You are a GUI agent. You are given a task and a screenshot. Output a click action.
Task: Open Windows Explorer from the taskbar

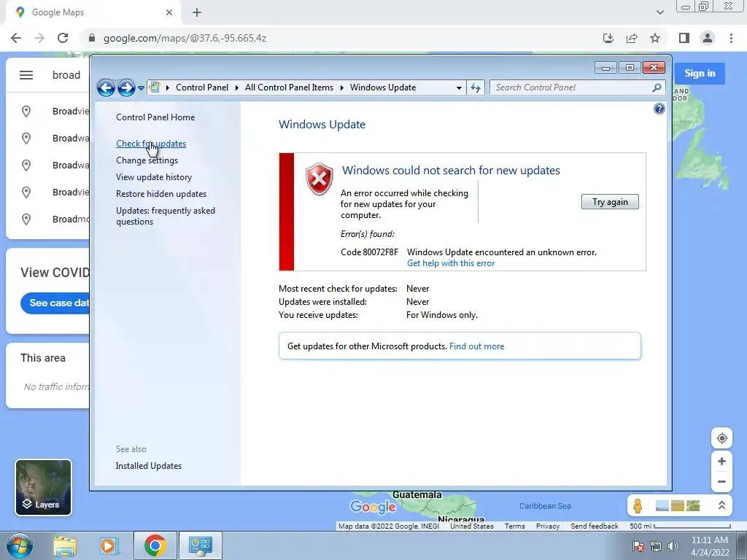coord(65,545)
